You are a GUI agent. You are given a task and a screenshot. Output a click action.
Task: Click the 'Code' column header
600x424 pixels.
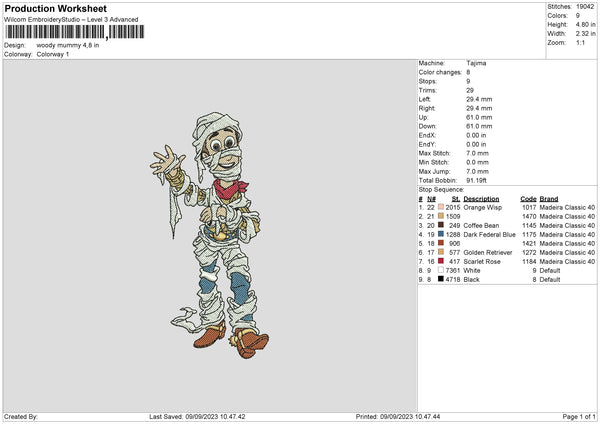[x=528, y=199]
